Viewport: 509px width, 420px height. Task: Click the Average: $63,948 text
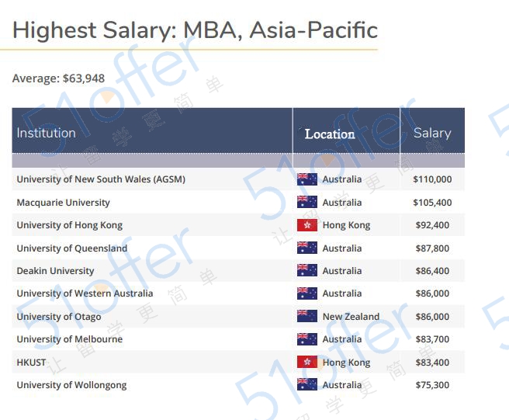[58, 78]
